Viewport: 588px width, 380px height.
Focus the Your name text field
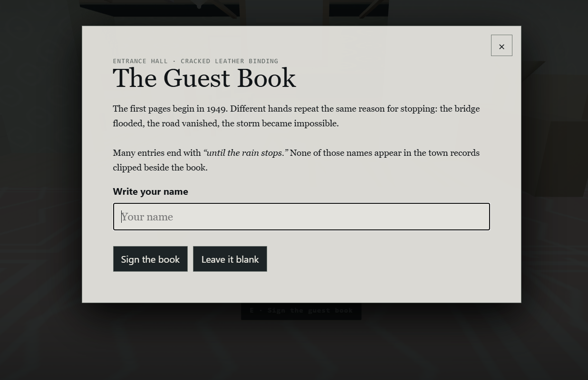point(301,217)
